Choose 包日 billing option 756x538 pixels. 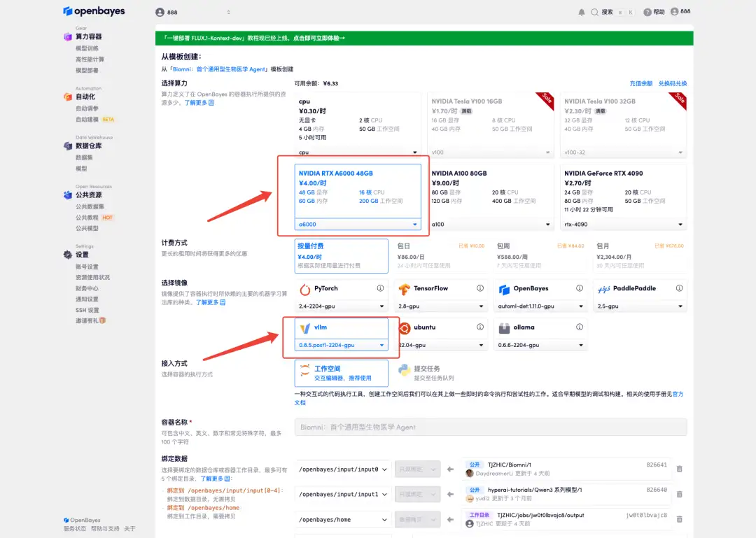(441, 256)
